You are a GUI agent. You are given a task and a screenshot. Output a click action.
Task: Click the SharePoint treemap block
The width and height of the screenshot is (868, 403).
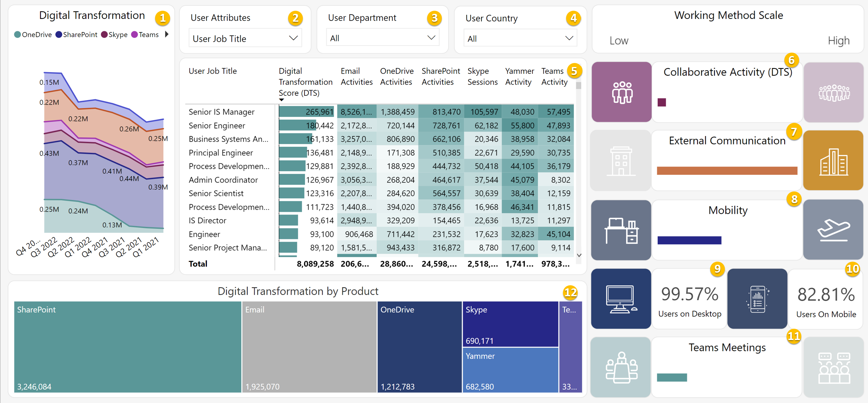pos(127,346)
